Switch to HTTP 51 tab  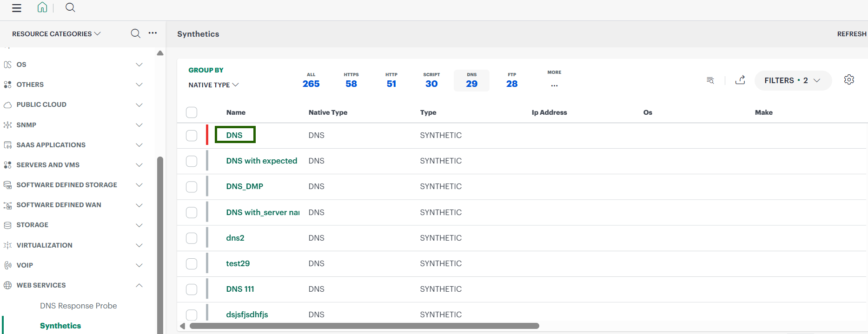coord(391,80)
